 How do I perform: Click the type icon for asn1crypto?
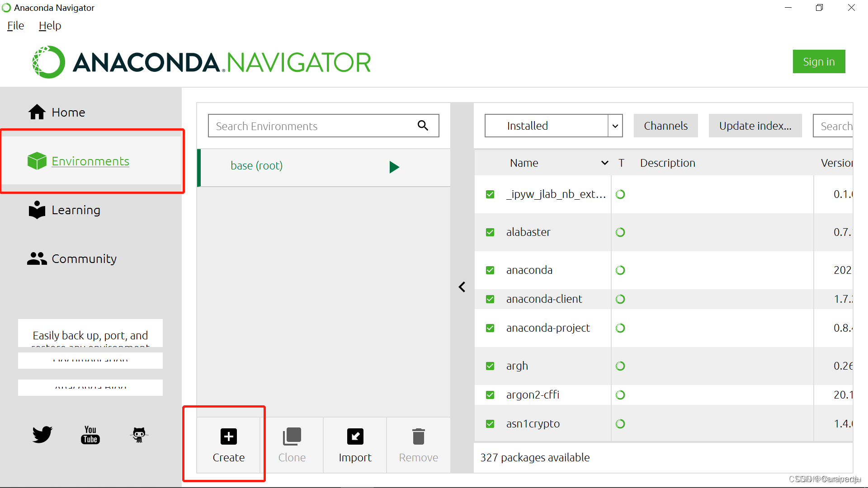[x=620, y=424]
